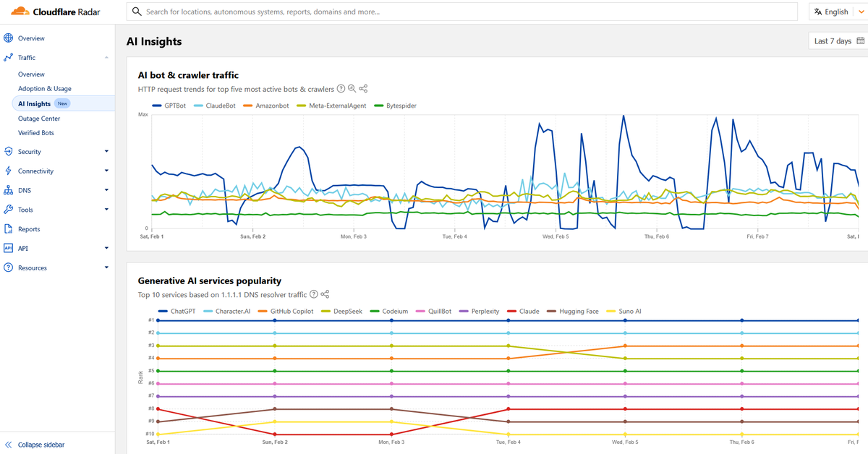Click the top Overview sidebar link
The width and height of the screenshot is (868, 454).
[31, 38]
